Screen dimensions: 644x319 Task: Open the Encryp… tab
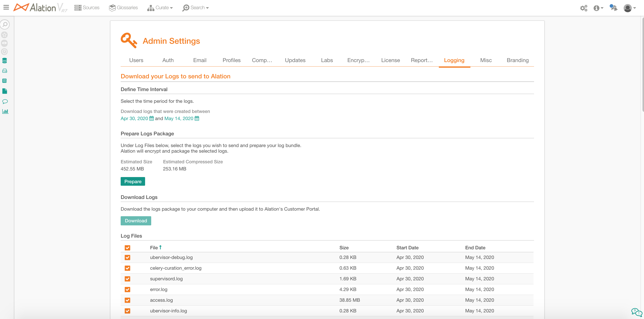tap(359, 60)
